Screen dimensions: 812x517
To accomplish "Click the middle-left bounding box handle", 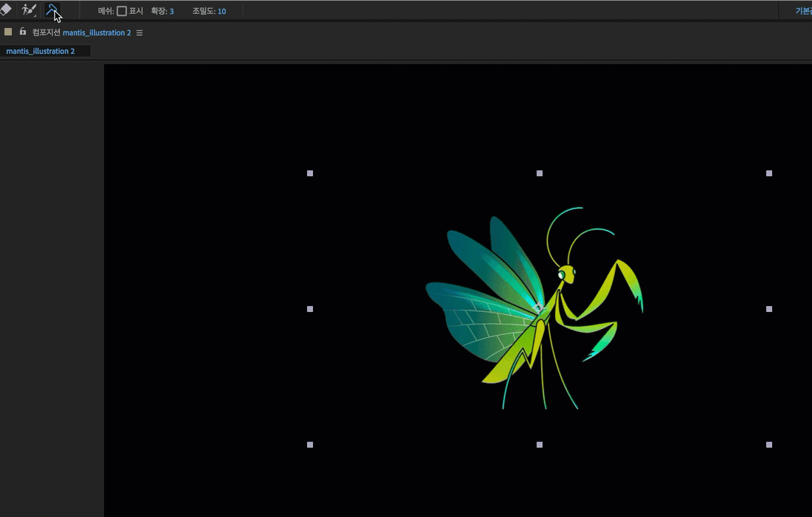I will (310, 309).
